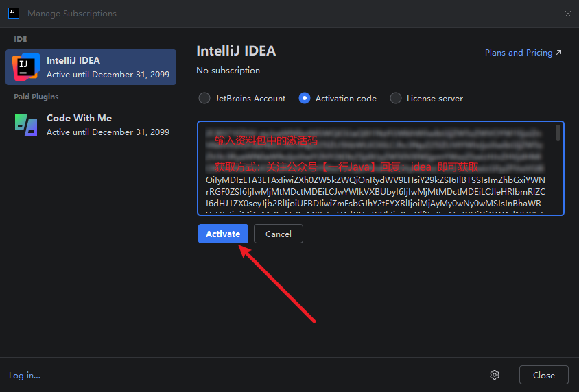579x392 pixels.
Task: Click the Paid Plugins section header
Action: coord(36,97)
